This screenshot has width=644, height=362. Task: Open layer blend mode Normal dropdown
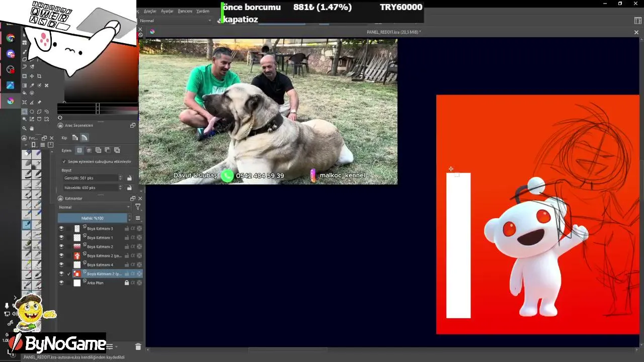[94, 207]
